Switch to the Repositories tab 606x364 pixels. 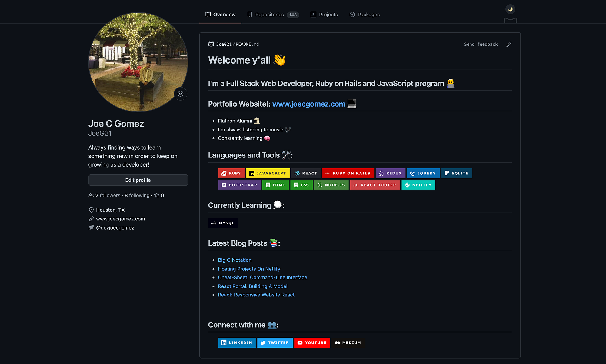[273, 15]
